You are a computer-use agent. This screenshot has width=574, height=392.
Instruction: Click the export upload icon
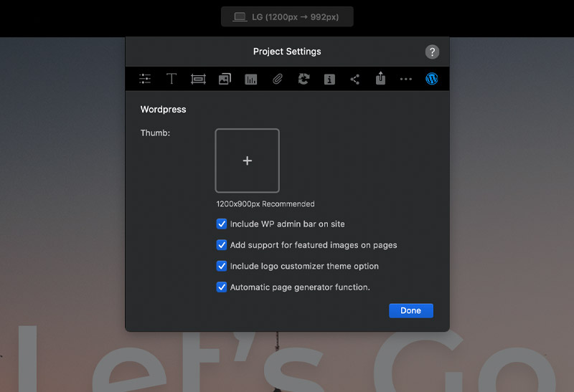[x=380, y=80]
